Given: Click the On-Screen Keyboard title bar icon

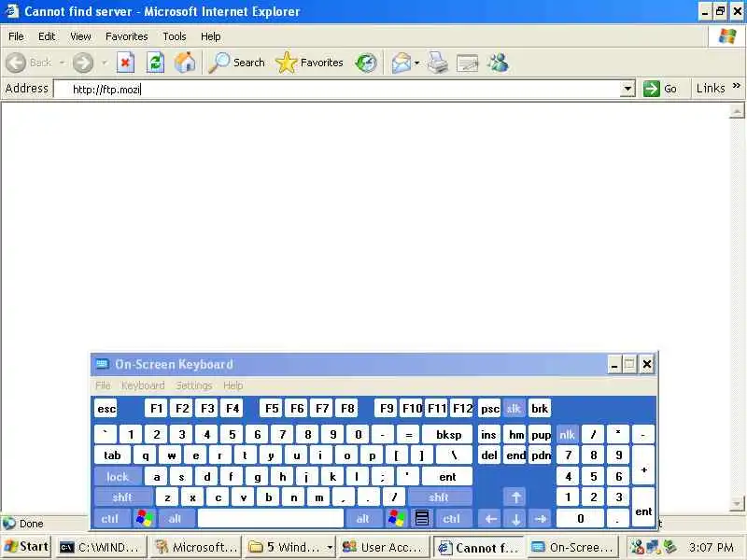Looking at the screenshot, I should [102, 364].
